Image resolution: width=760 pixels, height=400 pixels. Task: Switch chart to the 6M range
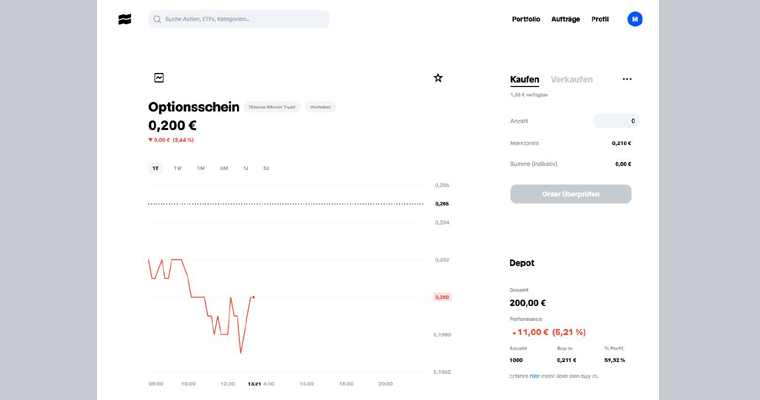(x=224, y=168)
